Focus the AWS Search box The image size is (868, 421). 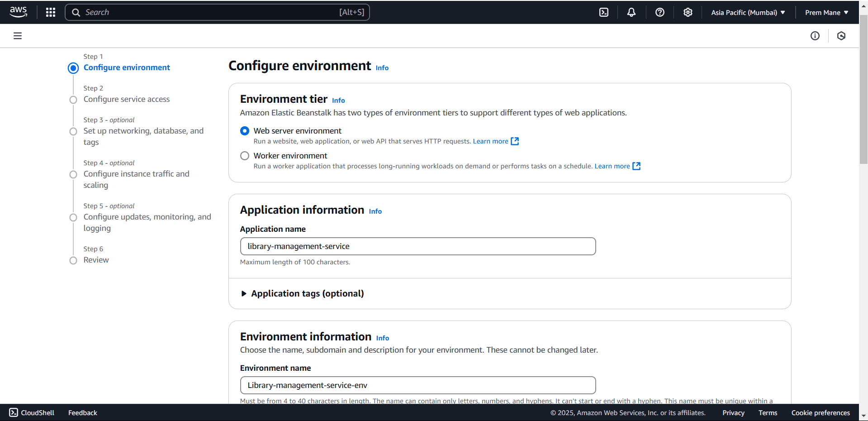coord(218,12)
